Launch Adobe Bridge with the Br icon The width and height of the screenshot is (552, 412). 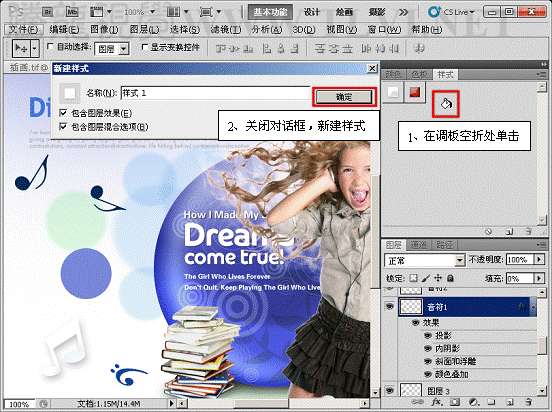48,12
